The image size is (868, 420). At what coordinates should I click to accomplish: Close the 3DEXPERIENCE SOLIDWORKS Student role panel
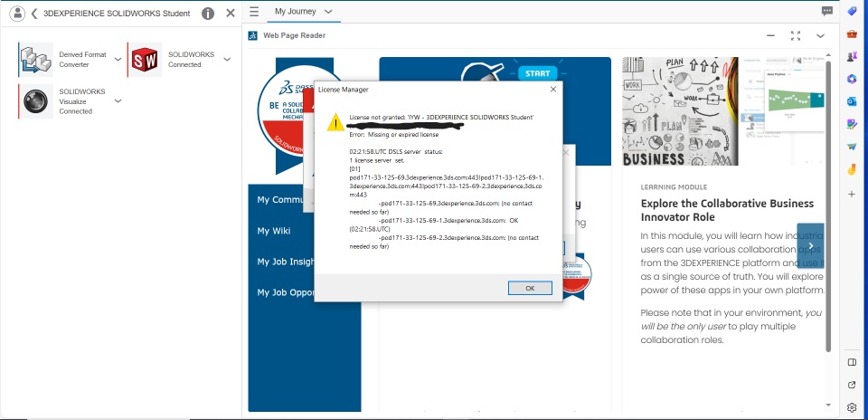tap(231, 13)
